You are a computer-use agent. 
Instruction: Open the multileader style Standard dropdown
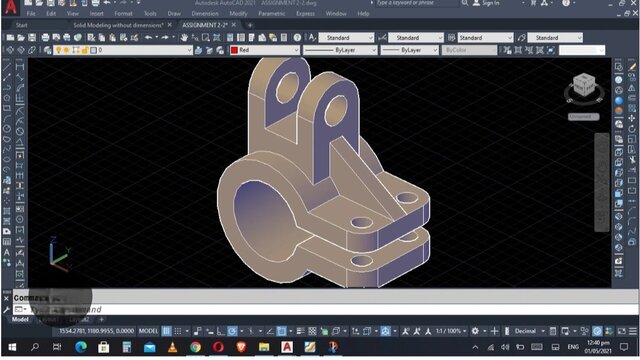(x=555, y=38)
